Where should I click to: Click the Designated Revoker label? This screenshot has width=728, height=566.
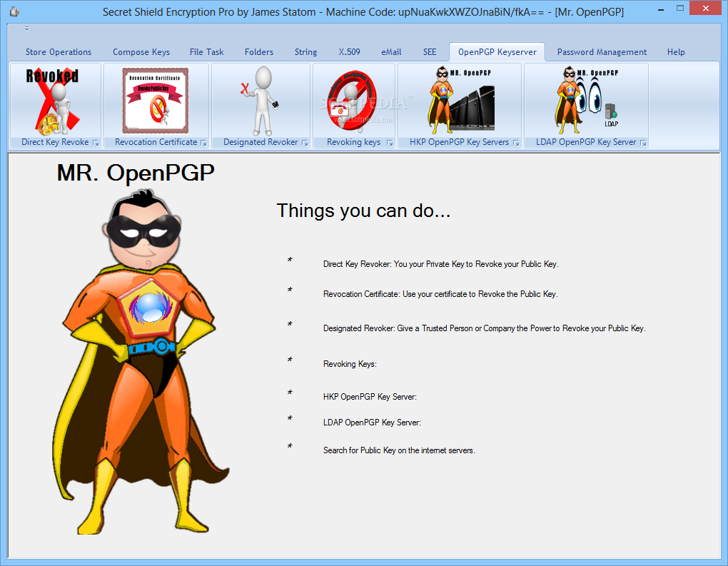[261, 142]
